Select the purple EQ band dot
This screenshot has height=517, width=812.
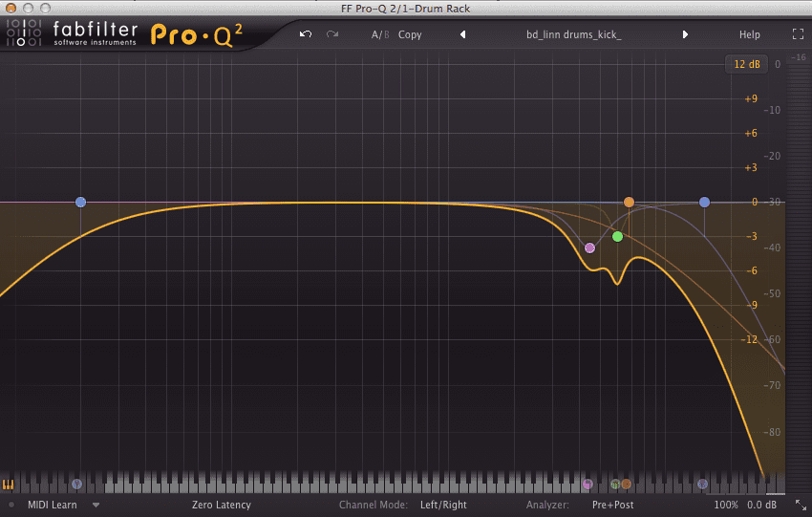point(589,248)
